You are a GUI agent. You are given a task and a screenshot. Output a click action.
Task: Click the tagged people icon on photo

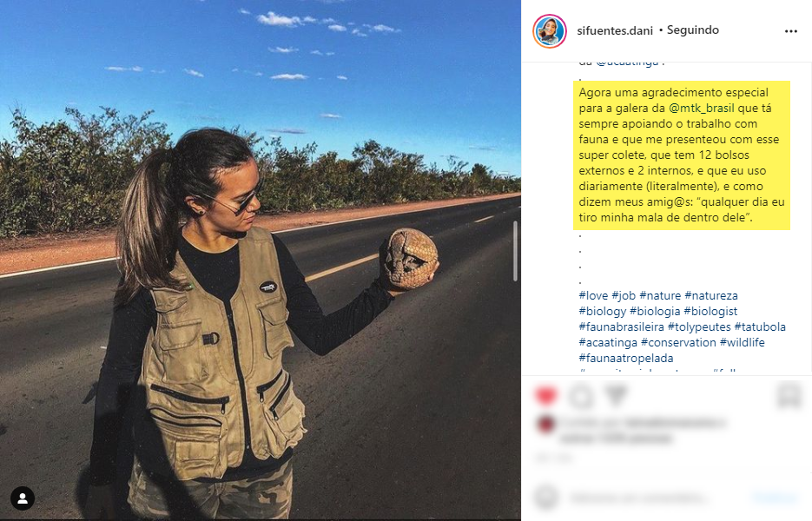pyautogui.click(x=23, y=498)
